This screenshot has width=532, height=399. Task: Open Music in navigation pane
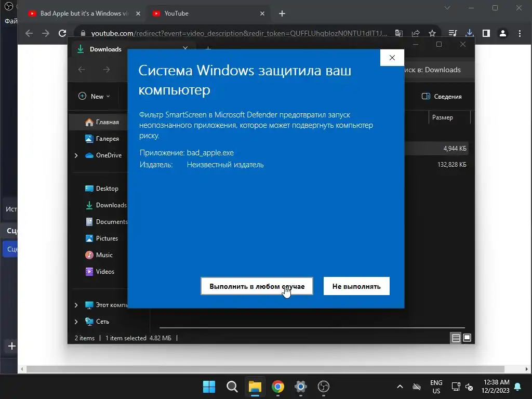[99, 255]
